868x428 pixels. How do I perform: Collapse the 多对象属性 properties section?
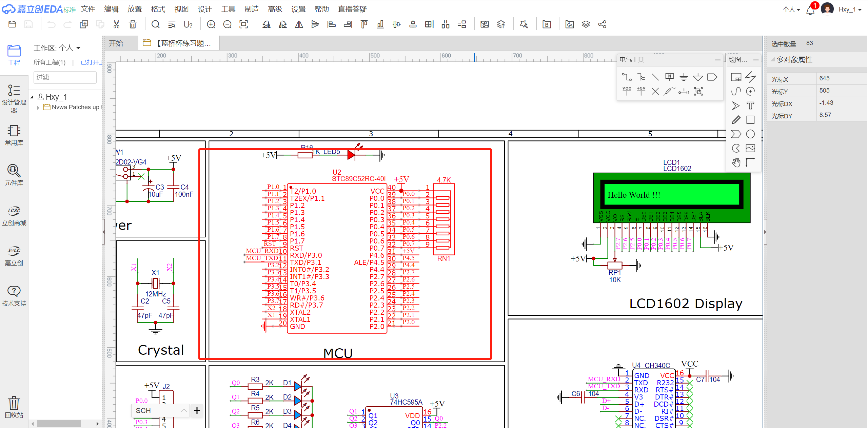point(773,60)
